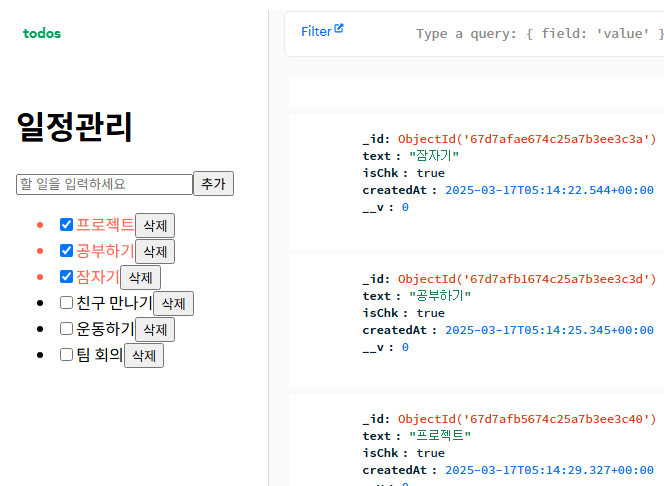Click the "공부하기" text field value in document

pos(440,295)
